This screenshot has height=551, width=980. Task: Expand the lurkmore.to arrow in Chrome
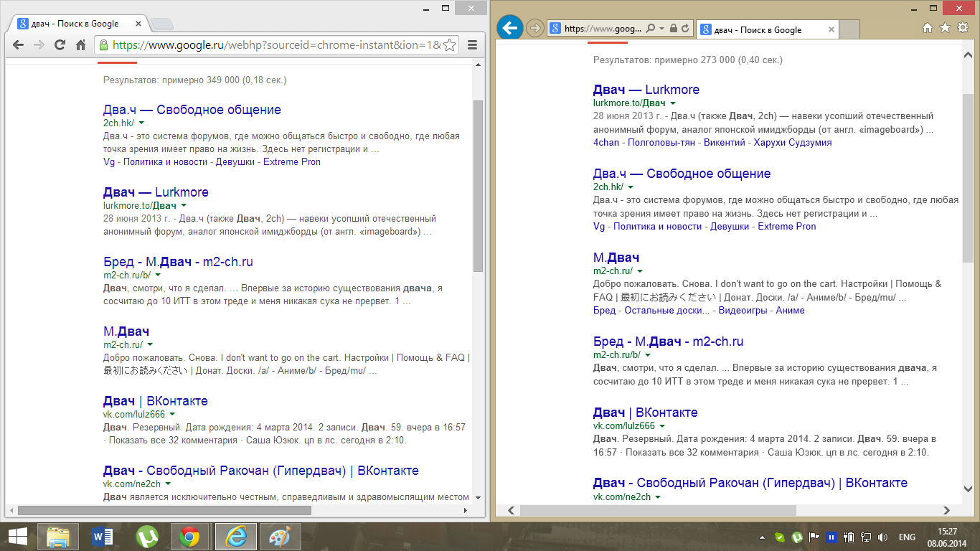coord(184,206)
